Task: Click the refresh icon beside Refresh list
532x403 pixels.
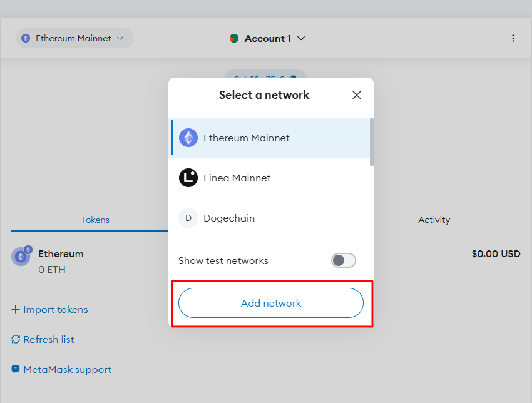Action: click(x=16, y=339)
